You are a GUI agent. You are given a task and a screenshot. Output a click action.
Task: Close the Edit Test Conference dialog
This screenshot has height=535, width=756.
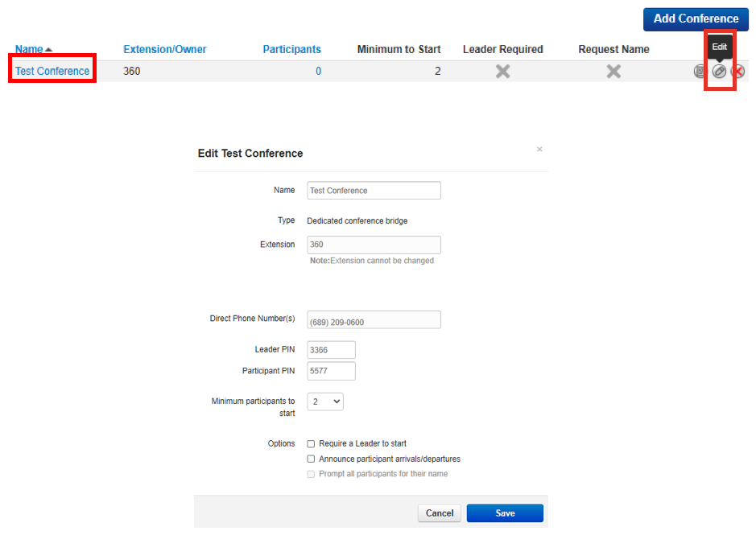click(x=539, y=149)
